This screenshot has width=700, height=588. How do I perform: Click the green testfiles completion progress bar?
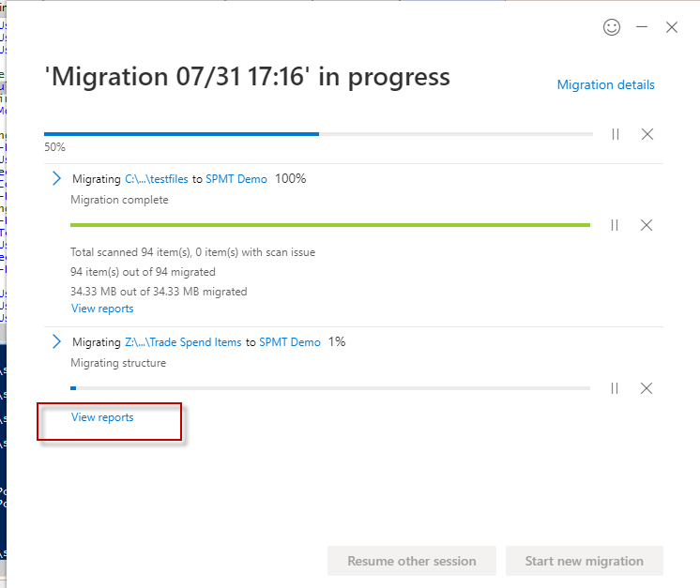pyautogui.click(x=330, y=225)
